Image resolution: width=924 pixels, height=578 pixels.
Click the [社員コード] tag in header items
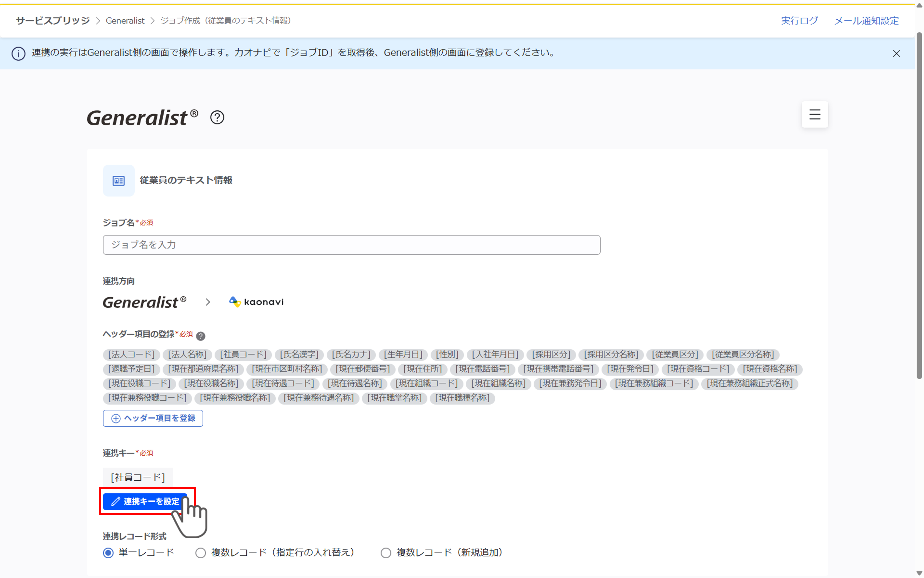pos(243,355)
